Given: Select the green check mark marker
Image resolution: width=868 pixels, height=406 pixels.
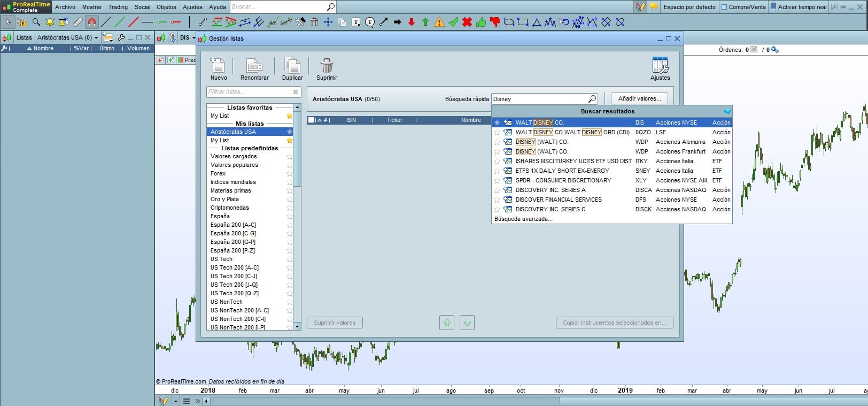Looking at the screenshot, I should click(453, 22).
